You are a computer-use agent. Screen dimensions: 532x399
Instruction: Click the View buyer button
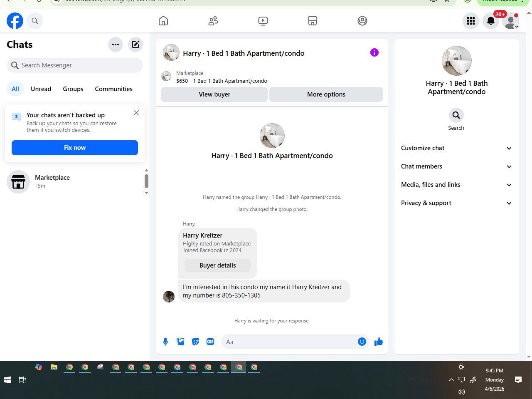tap(214, 94)
